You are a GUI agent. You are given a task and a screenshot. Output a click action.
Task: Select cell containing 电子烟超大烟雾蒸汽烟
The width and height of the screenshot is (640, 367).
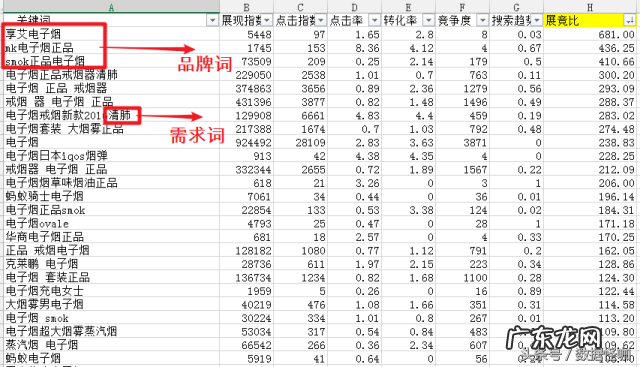[111, 331]
